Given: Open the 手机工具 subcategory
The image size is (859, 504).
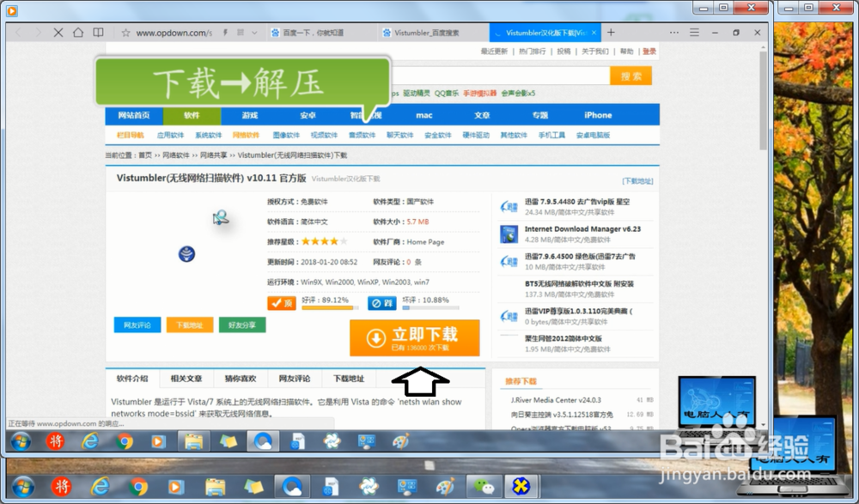Looking at the screenshot, I should click(551, 136).
